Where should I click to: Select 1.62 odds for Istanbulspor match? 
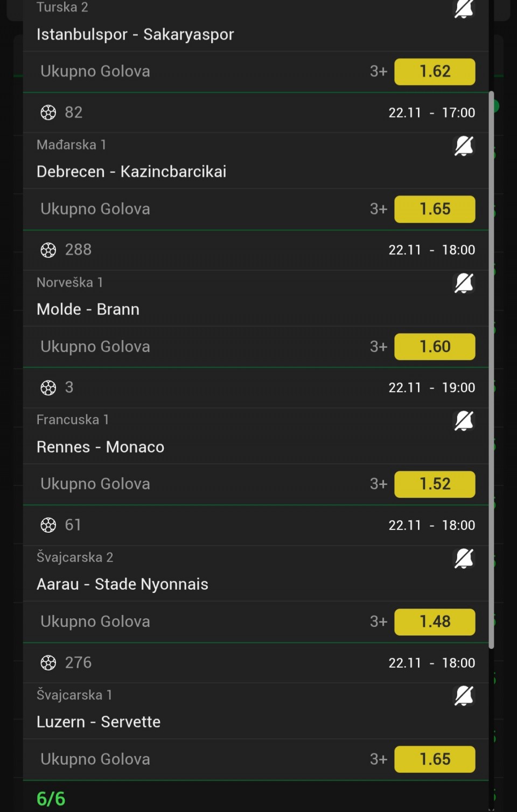(435, 72)
